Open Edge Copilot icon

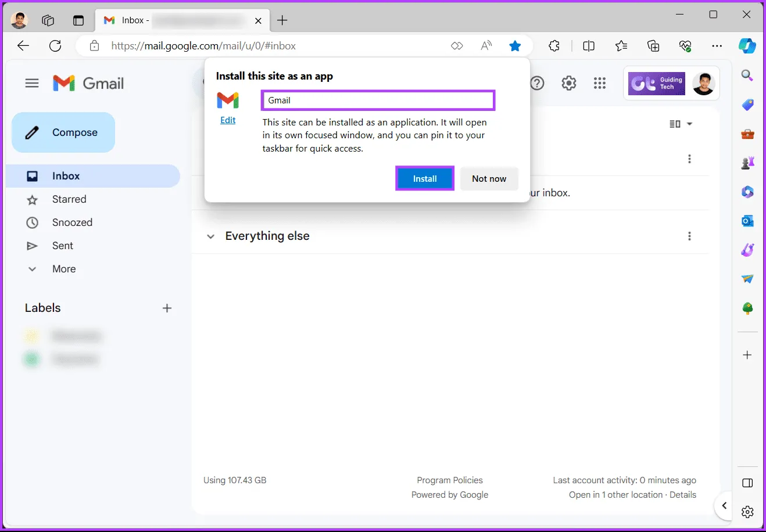pyautogui.click(x=747, y=46)
